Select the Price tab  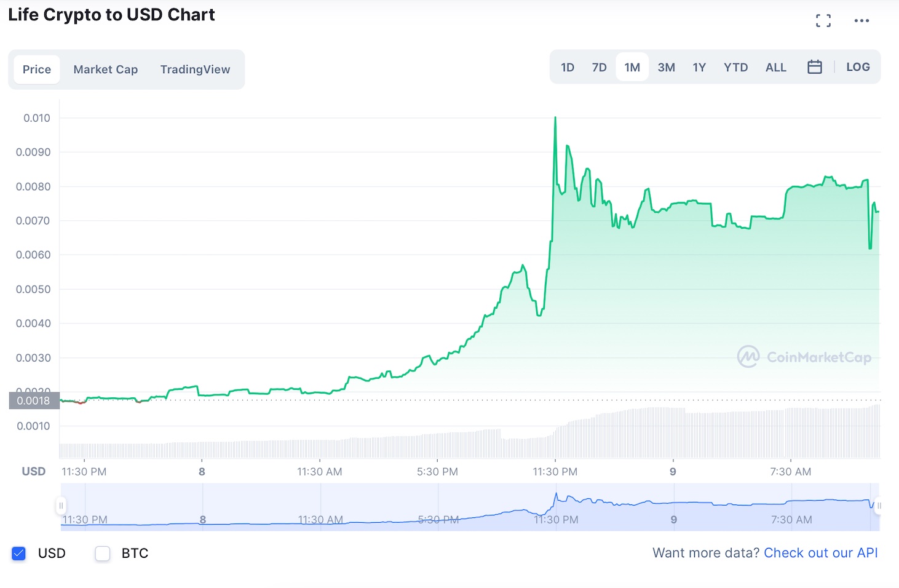36,69
